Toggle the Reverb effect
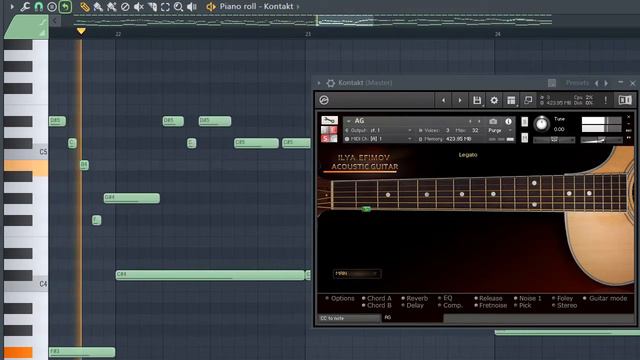Viewport: 640px width, 360px height. pos(414,298)
